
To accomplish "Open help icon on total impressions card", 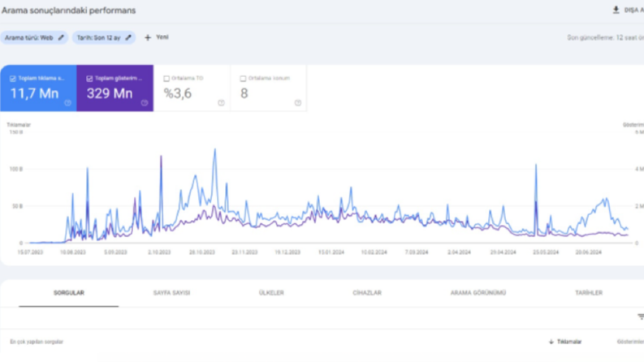I will pyautogui.click(x=145, y=103).
